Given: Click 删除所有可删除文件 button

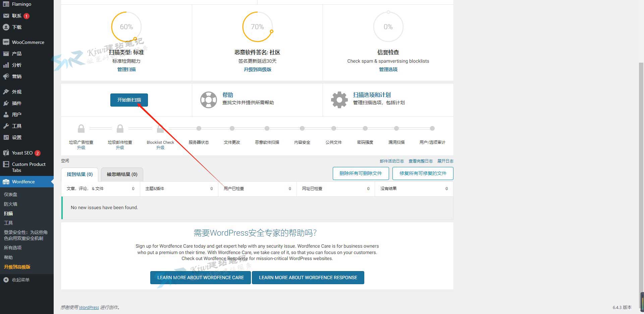Looking at the screenshot, I should click(361, 173).
